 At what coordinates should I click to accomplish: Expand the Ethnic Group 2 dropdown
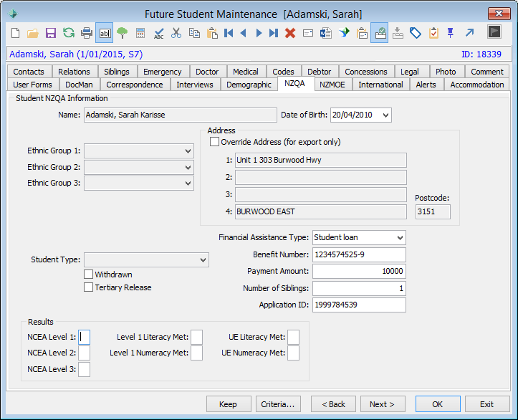pyautogui.click(x=188, y=167)
